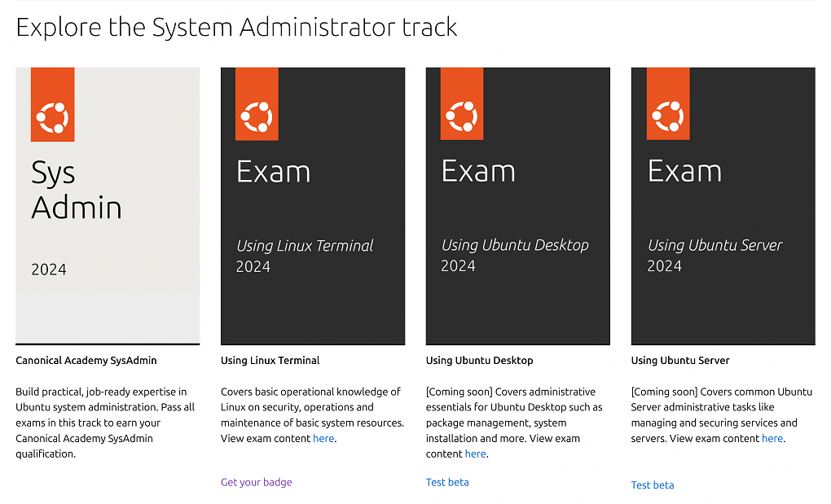Viewport: 831px width, 504px height.
Task: Open the Using Linux Terminal exam card image
Action: (313, 206)
